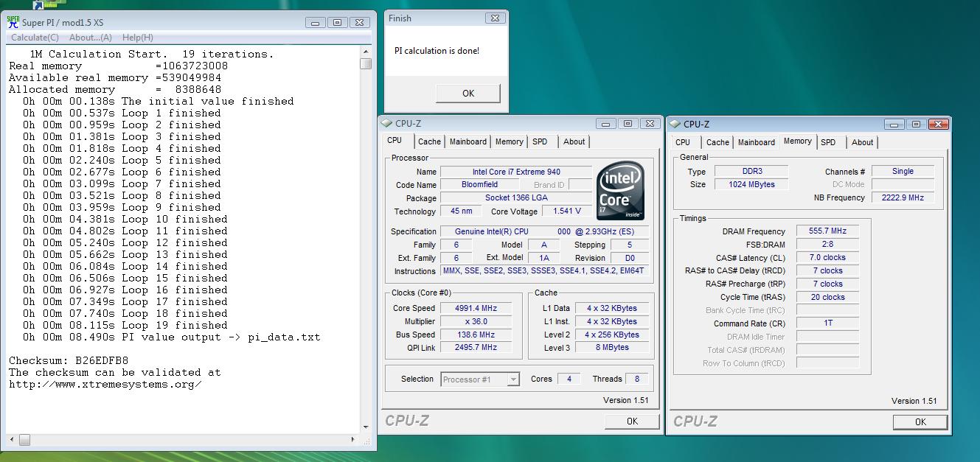980x462 pixels.
Task: Click the Checksum: B26EDFB8 line
Action: pyautogui.click(x=69, y=360)
